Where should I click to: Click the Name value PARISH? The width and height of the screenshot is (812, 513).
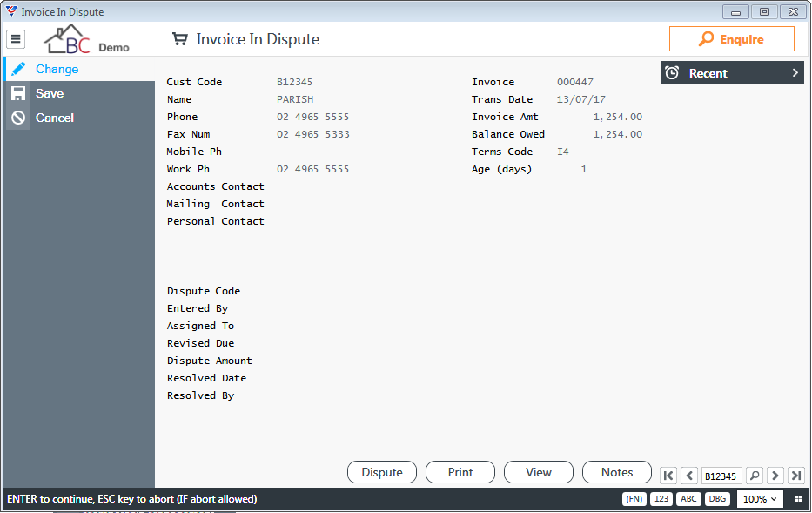pyautogui.click(x=295, y=99)
